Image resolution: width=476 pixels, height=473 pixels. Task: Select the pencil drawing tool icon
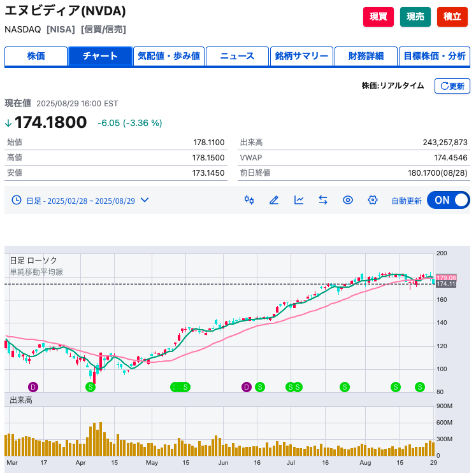coord(274,200)
